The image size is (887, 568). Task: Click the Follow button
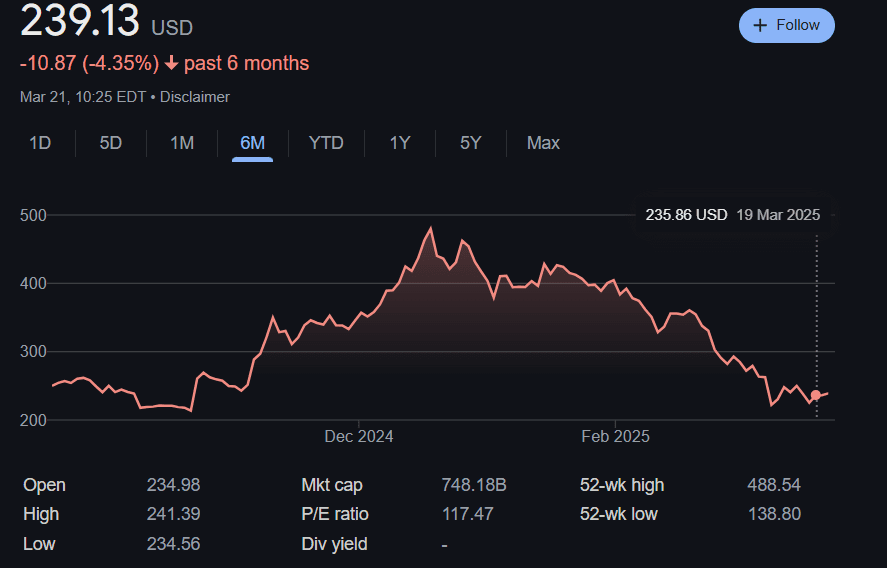786,25
